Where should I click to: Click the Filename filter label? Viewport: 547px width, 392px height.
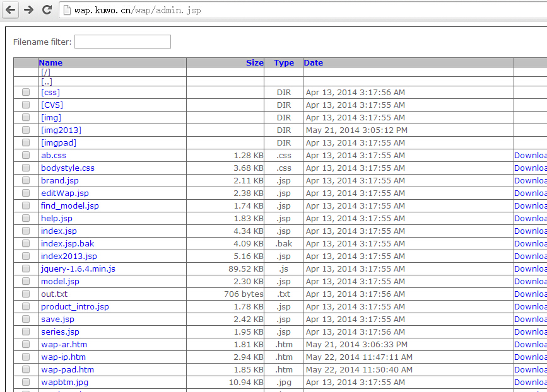(x=42, y=42)
